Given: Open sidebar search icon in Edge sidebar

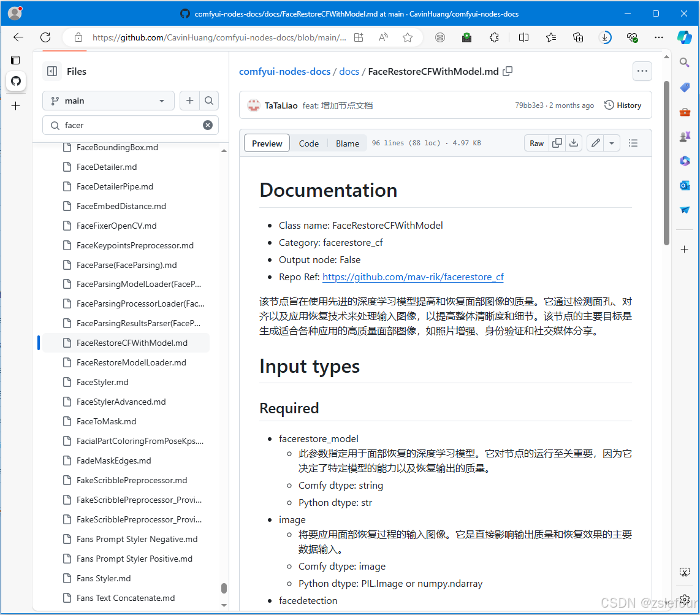Looking at the screenshot, I should (x=685, y=63).
